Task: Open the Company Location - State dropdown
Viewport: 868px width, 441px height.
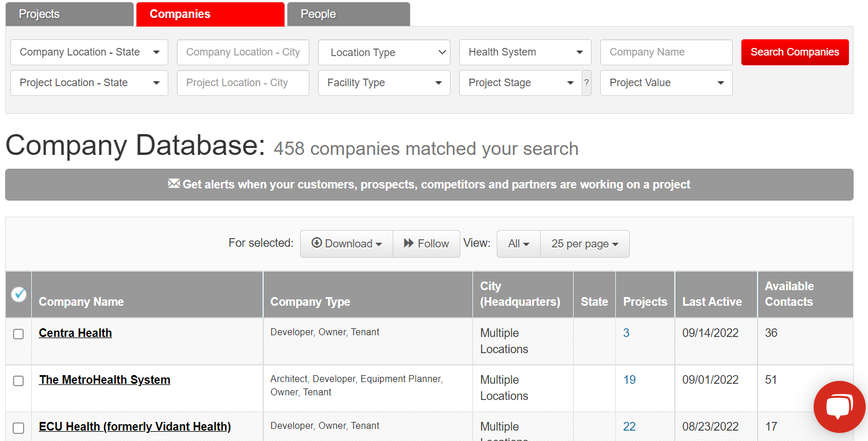Action: (88, 52)
